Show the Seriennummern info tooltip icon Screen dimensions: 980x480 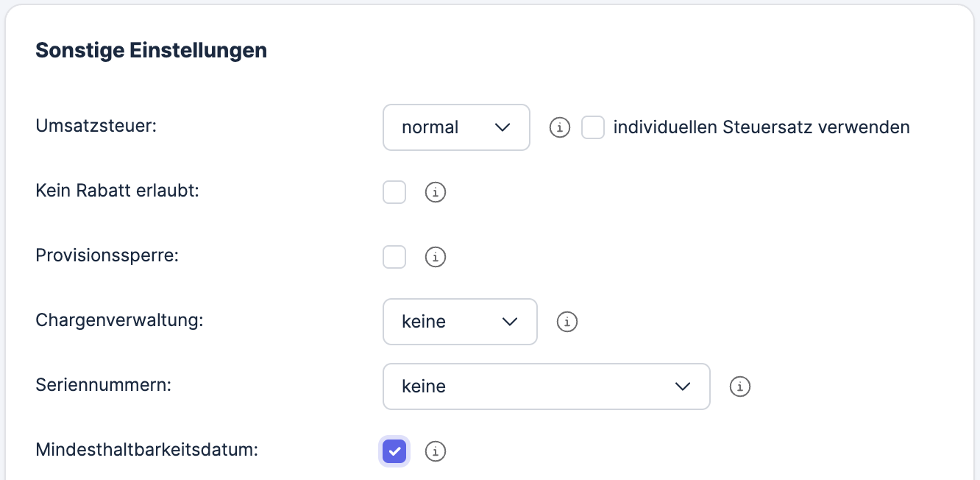click(739, 387)
